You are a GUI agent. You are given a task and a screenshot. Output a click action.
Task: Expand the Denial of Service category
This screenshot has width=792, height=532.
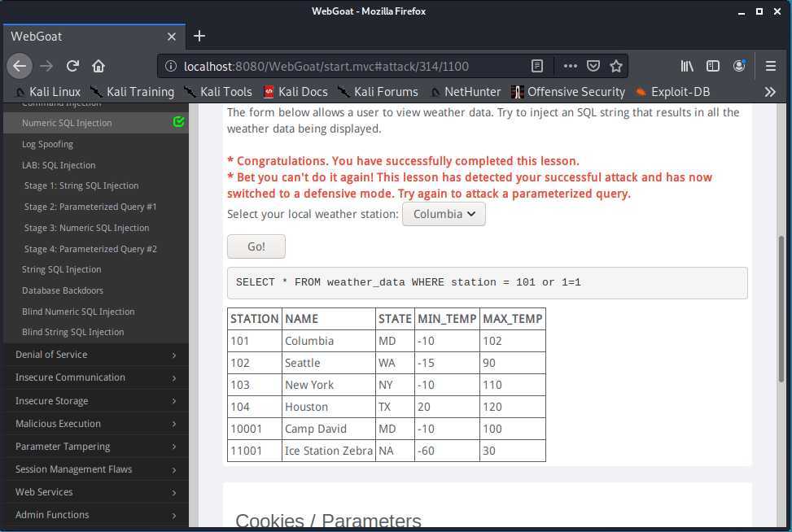[94, 355]
